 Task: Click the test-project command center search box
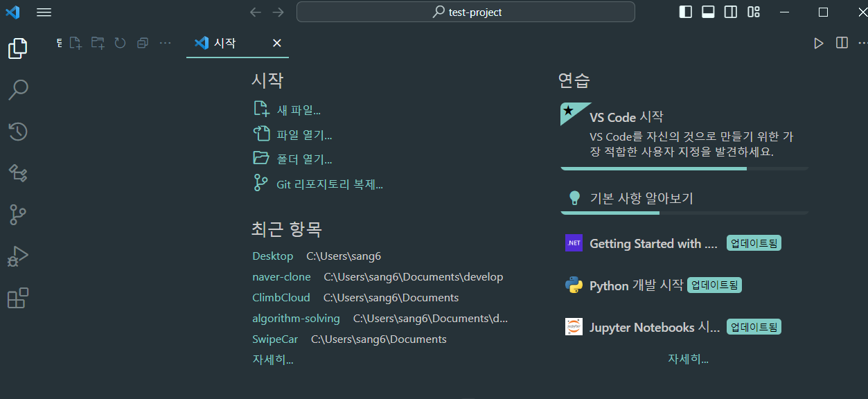pos(466,12)
